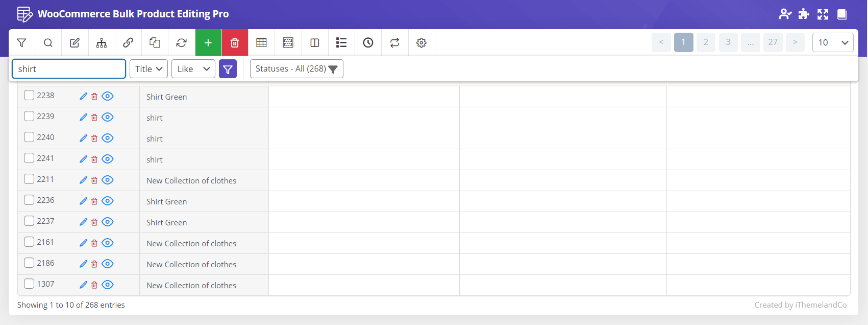
Task: Change the rows per page dropdown showing 10
Action: click(x=832, y=42)
